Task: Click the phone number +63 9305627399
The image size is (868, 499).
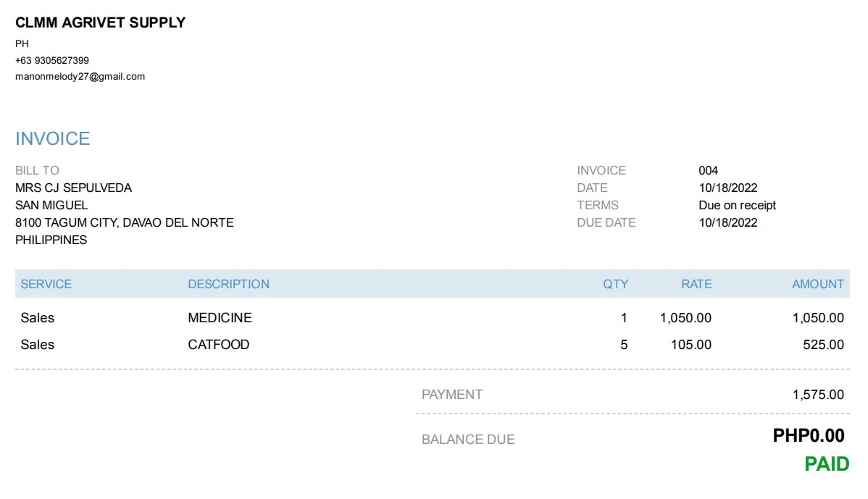Action: [52, 60]
